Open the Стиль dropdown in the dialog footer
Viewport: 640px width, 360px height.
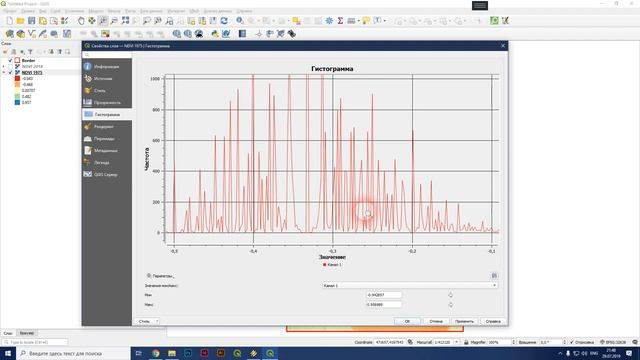click(x=147, y=321)
